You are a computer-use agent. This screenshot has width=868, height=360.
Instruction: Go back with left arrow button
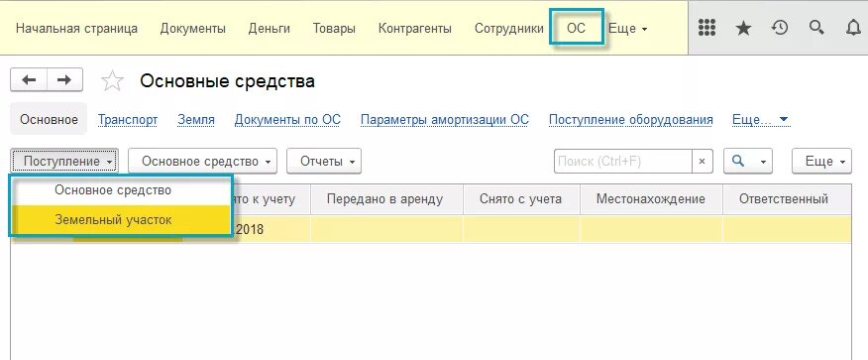[29, 80]
